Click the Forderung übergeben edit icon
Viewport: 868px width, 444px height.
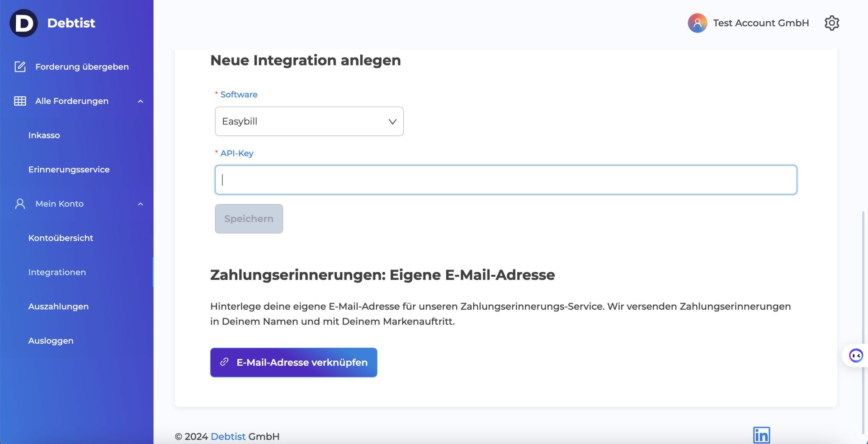[x=20, y=67]
